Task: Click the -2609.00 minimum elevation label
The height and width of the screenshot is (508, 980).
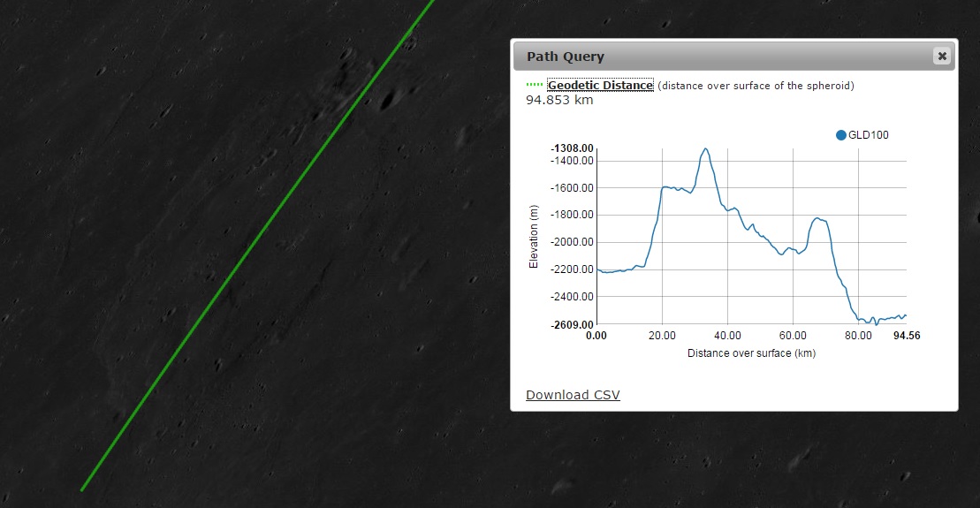Action: click(x=572, y=325)
